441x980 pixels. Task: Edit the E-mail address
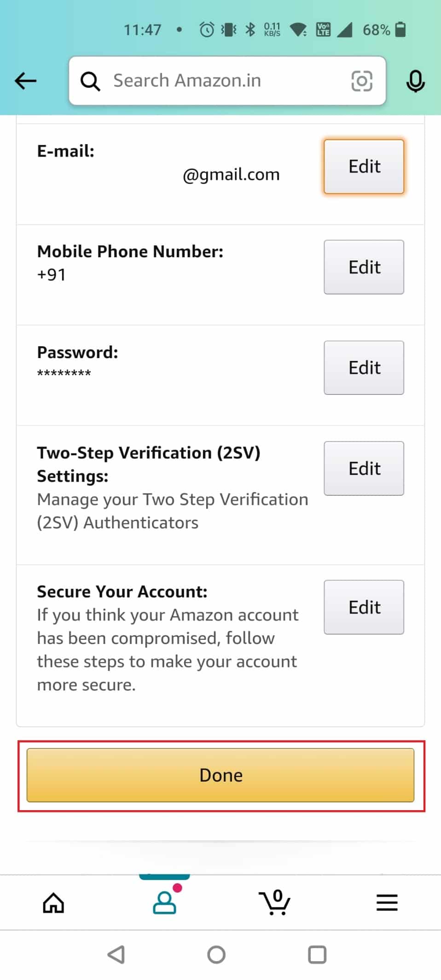(x=363, y=167)
